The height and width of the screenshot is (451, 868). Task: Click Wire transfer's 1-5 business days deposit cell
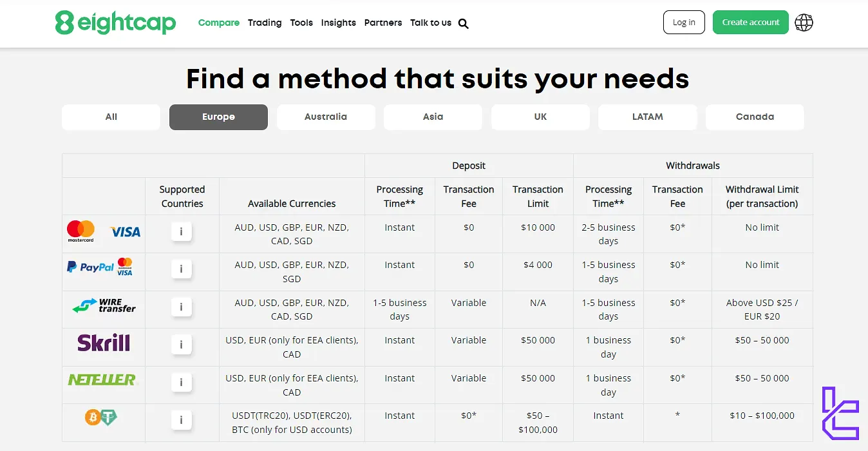point(399,309)
